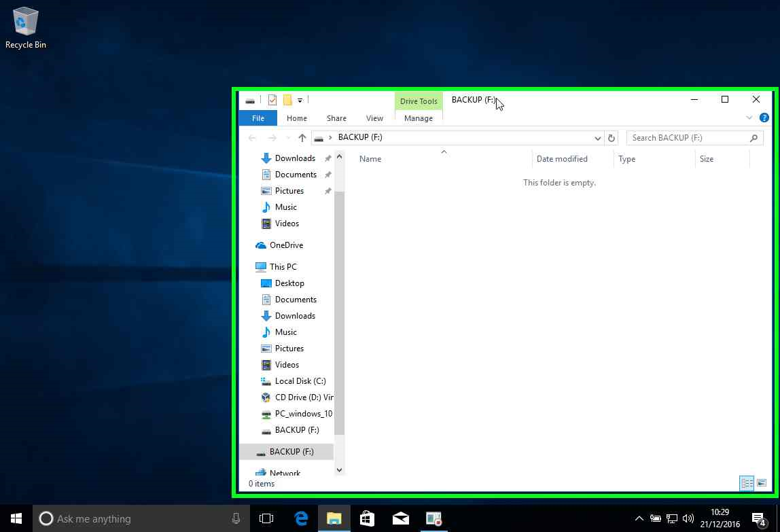780x532 pixels.
Task: Select the highlighted BACKUP (F:) root entry
Action: 287,452
